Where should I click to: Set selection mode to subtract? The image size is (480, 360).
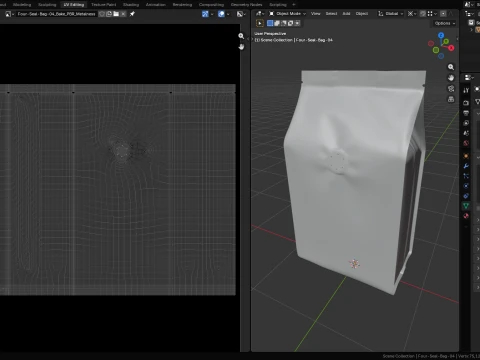point(284,23)
